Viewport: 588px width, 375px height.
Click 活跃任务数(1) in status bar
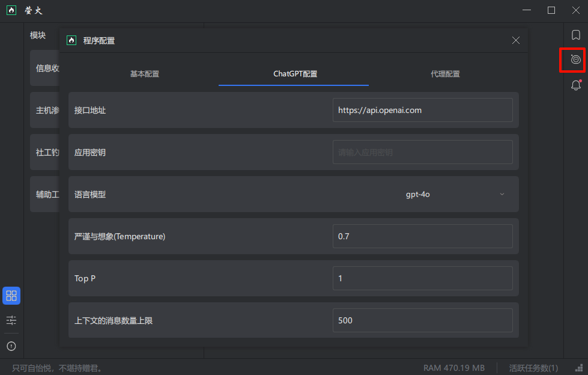tap(533, 368)
